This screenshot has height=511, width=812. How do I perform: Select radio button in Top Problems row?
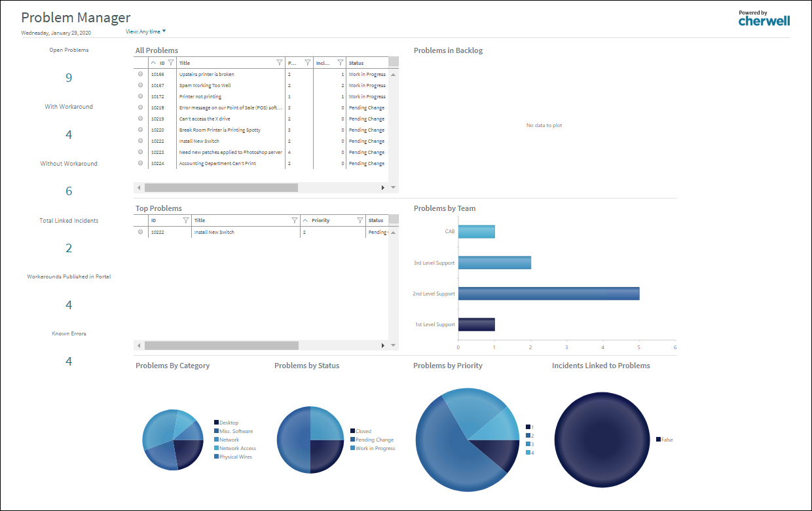point(141,232)
